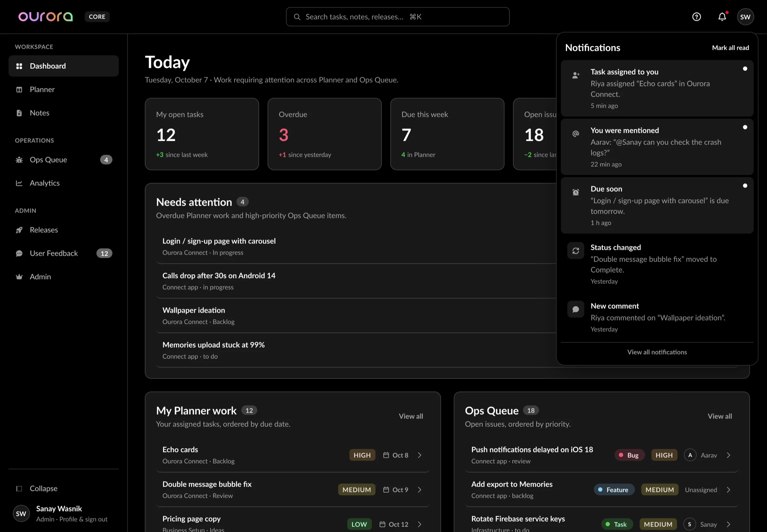This screenshot has height=532, width=767.
Task: Open the Overdue stat card
Action: [x=325, y=134]
